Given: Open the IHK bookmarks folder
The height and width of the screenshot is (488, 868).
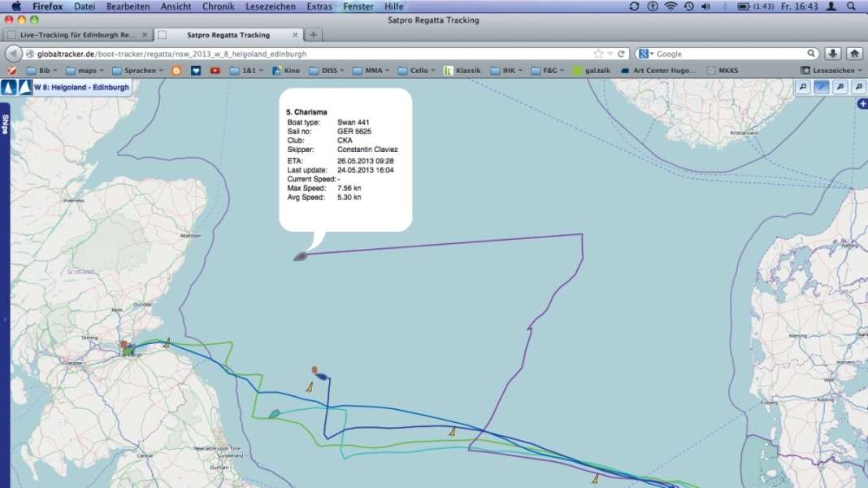Looking at the screenshot, I should click(506, 70).
